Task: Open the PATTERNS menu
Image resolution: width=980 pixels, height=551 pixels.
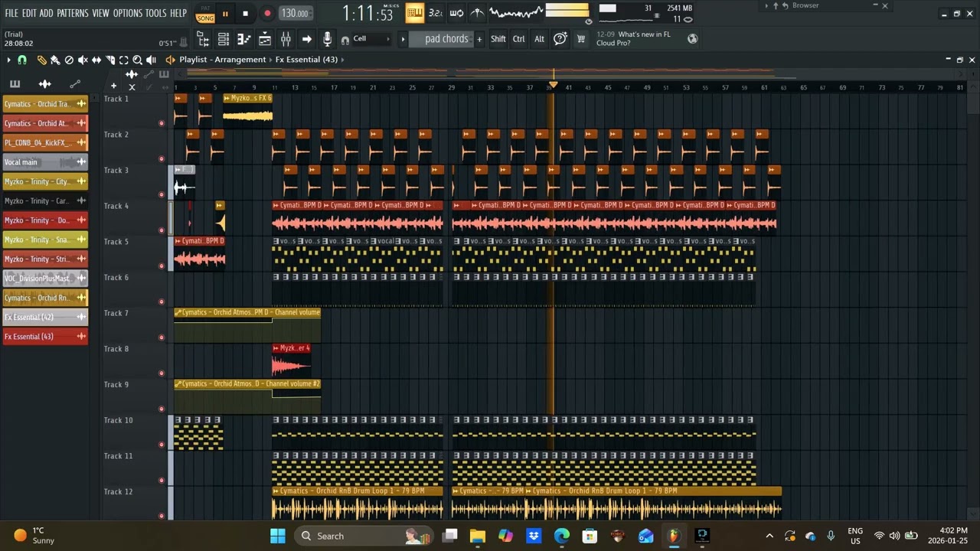Action: pyautogui.click(x=73, y=13)
